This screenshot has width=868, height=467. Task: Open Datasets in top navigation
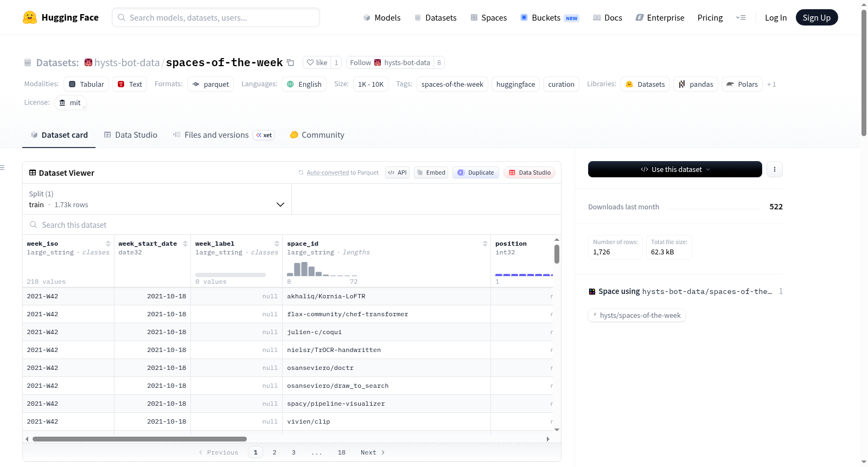[x=435, y=17]
